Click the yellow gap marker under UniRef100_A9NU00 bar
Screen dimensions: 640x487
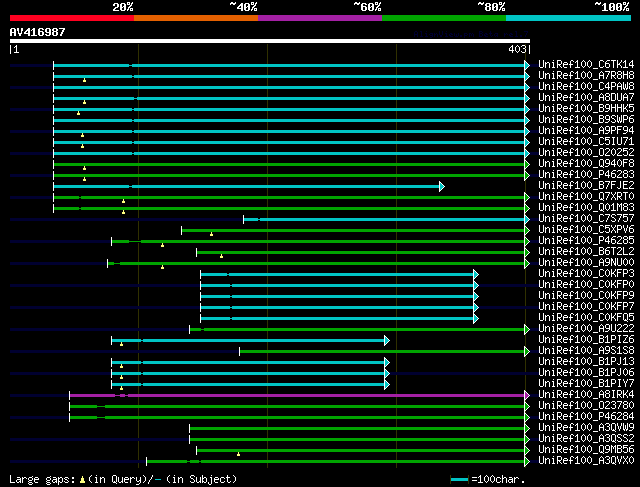point(162,267)
